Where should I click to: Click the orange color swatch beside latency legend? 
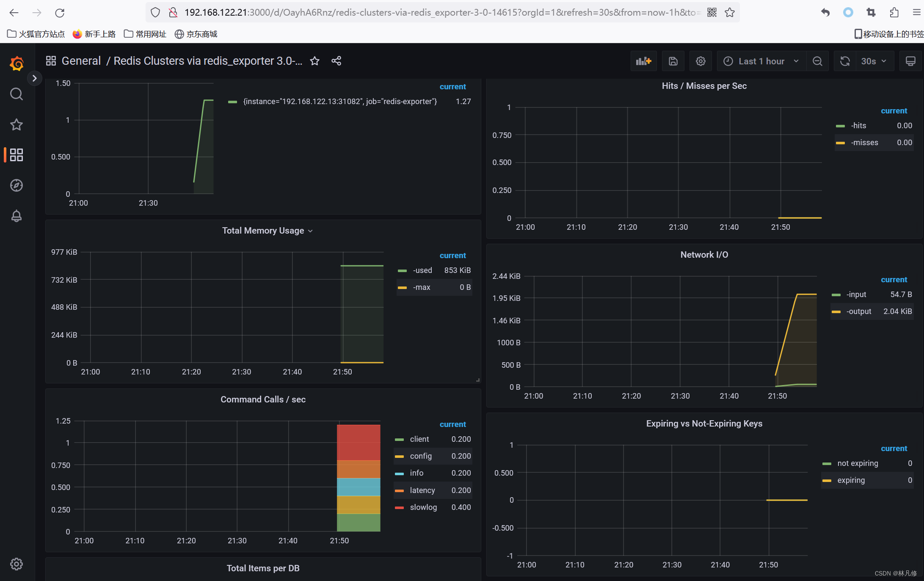pos(399,491)
